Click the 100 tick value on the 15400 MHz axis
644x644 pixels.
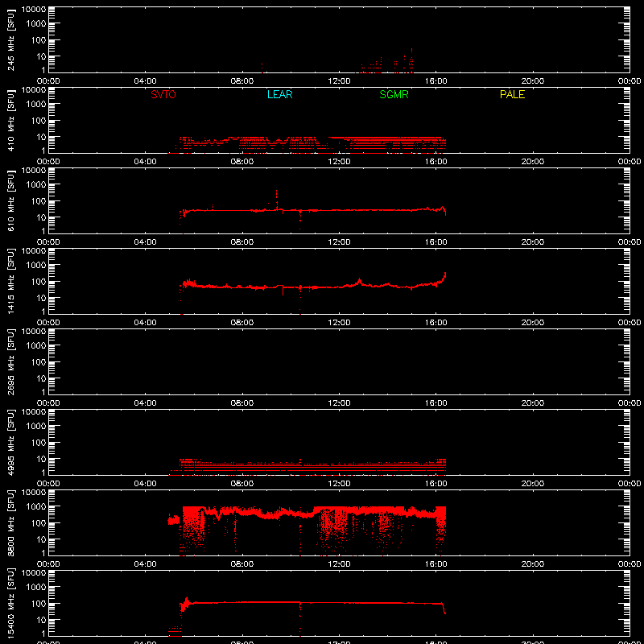click(x=39, y=604)
